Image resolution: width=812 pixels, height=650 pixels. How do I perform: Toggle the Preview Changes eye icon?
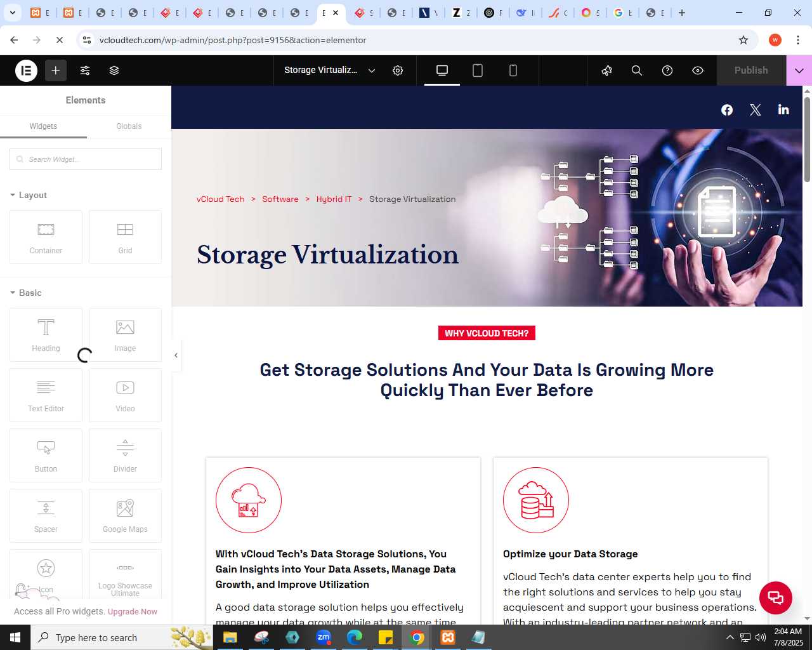[698, 70]
